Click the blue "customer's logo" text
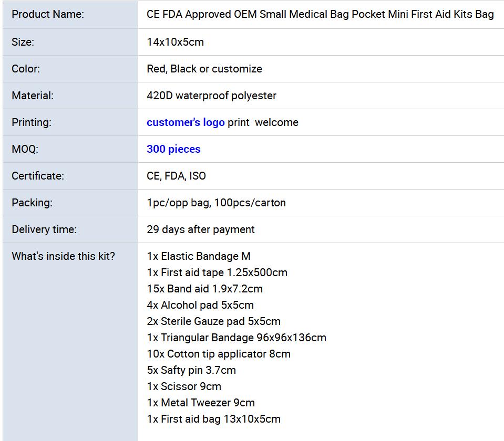Image resolution: width=504 pixels, height=441 pixels. 186,122
